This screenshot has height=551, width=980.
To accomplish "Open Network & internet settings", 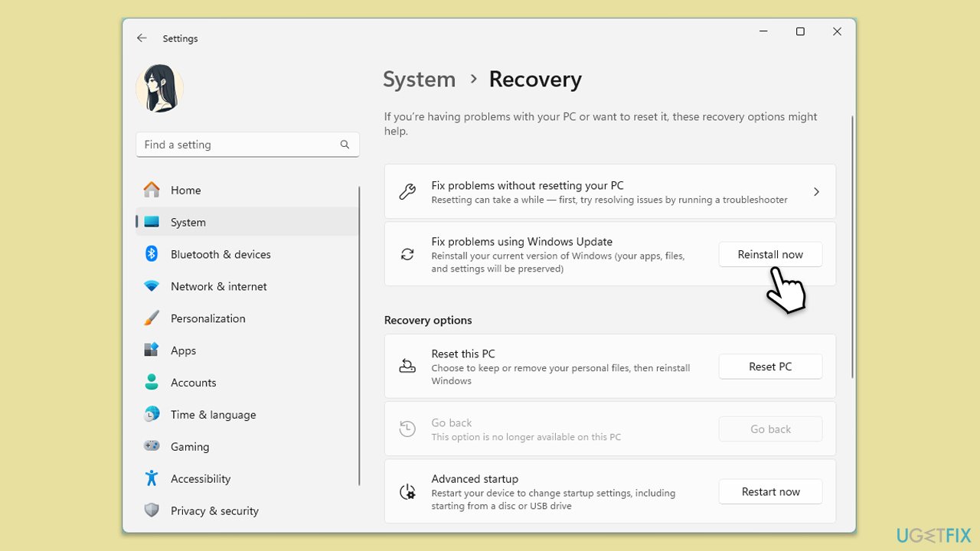I will 218,286.
